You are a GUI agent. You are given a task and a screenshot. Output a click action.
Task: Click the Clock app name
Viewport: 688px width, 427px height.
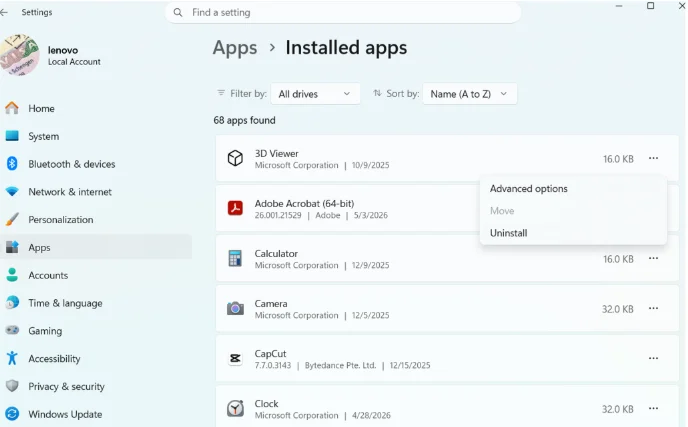(266, 404)
